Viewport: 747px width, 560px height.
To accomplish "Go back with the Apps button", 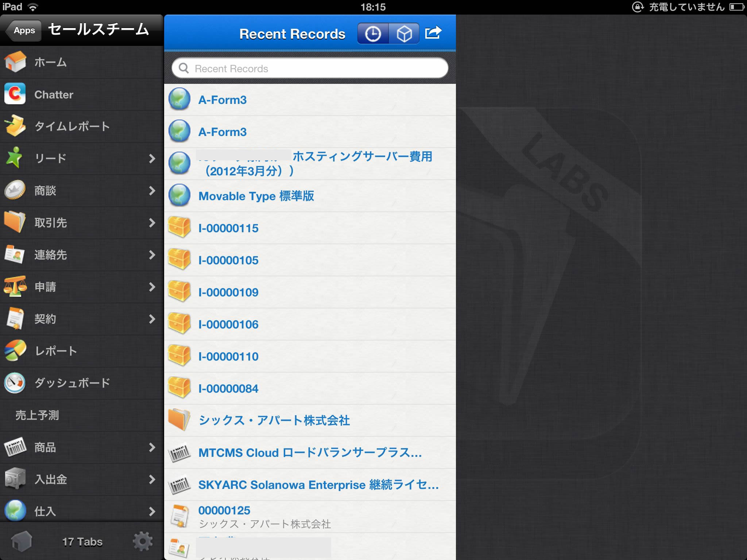I will 23,30.
